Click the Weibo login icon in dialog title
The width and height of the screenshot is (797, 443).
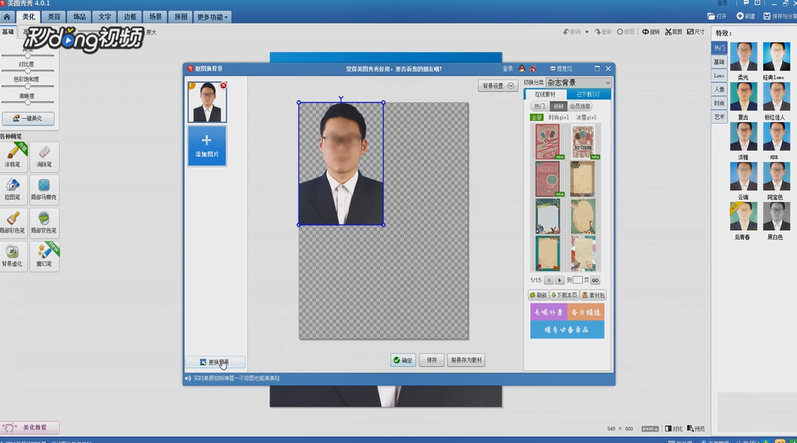[533, 69]
